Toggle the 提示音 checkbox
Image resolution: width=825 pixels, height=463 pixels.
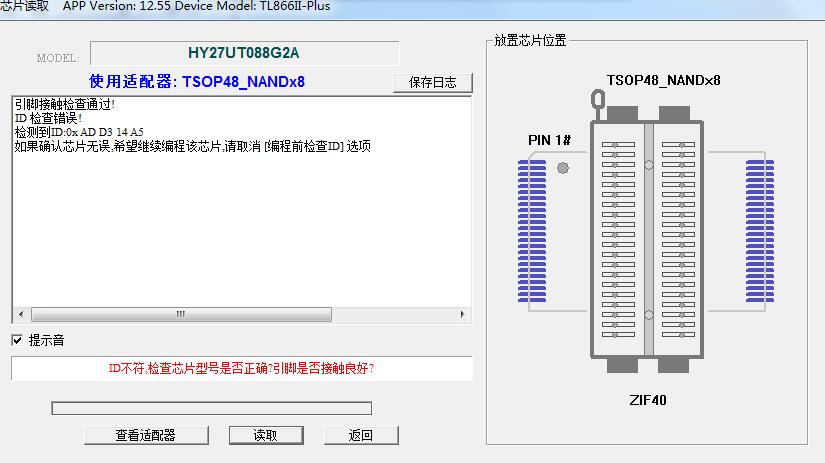pyautogui.click(x=17, y=340)
